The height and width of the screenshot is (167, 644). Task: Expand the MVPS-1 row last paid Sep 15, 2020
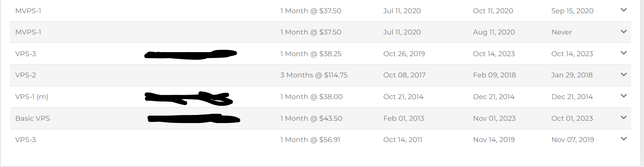(624, 10)
